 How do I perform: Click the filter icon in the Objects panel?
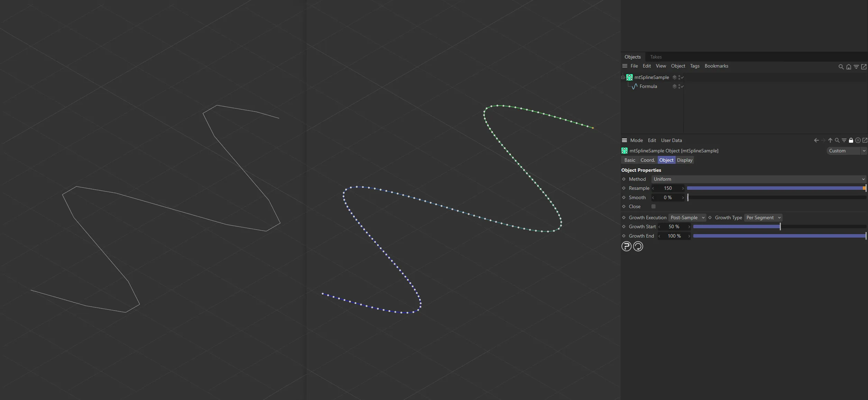pos(856,67)
